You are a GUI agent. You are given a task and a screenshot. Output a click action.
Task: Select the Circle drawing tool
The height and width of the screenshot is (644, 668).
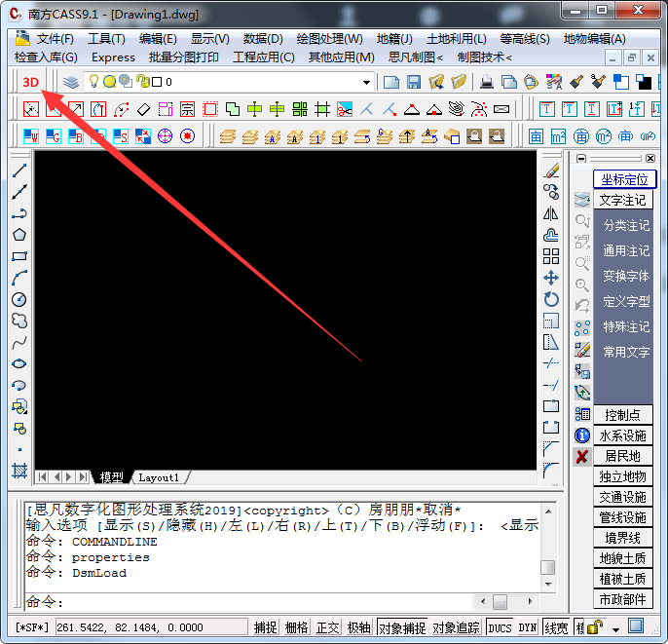tap(19, 299)
